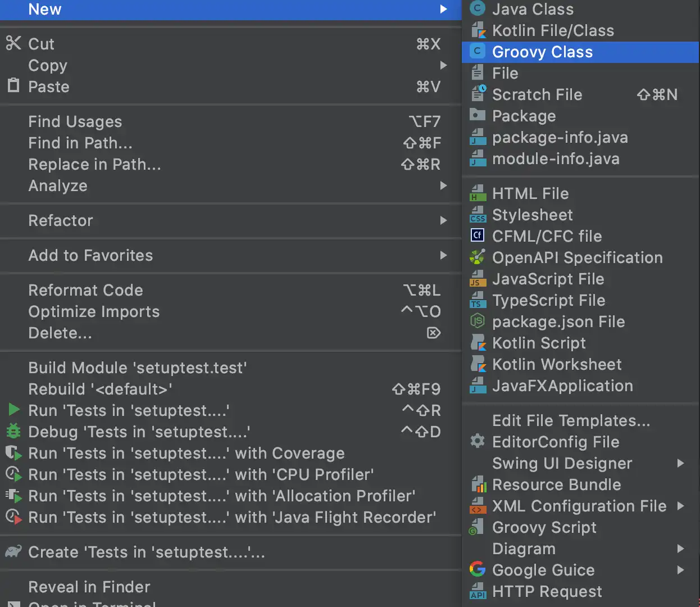The width and height of the screenshot is (700, 607).
Task: Click the CPU Profiler run icon
Action: pos(13,474)
